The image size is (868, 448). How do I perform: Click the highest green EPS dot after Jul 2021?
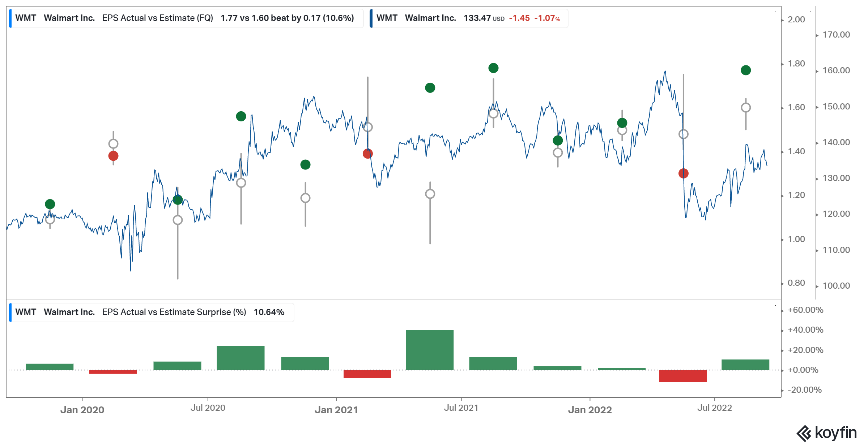point(493,68)
